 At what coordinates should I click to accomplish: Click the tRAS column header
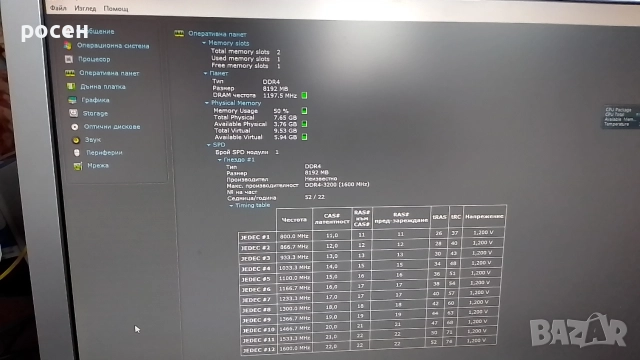(439, 217)
